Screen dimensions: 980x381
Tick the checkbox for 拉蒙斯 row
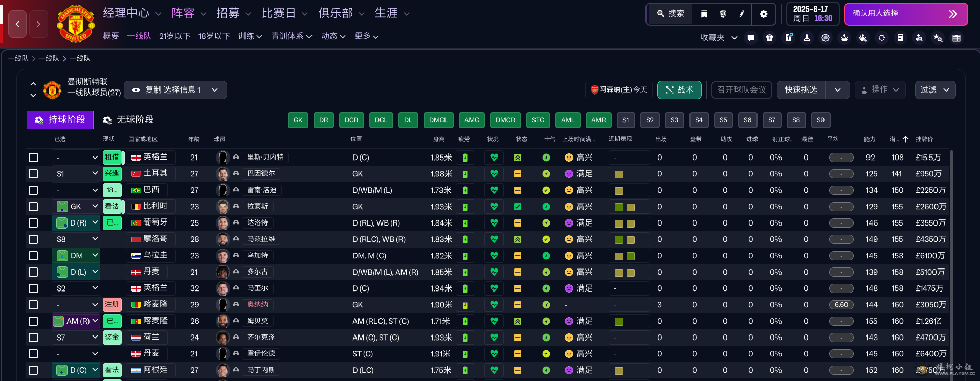click(33, 207)
